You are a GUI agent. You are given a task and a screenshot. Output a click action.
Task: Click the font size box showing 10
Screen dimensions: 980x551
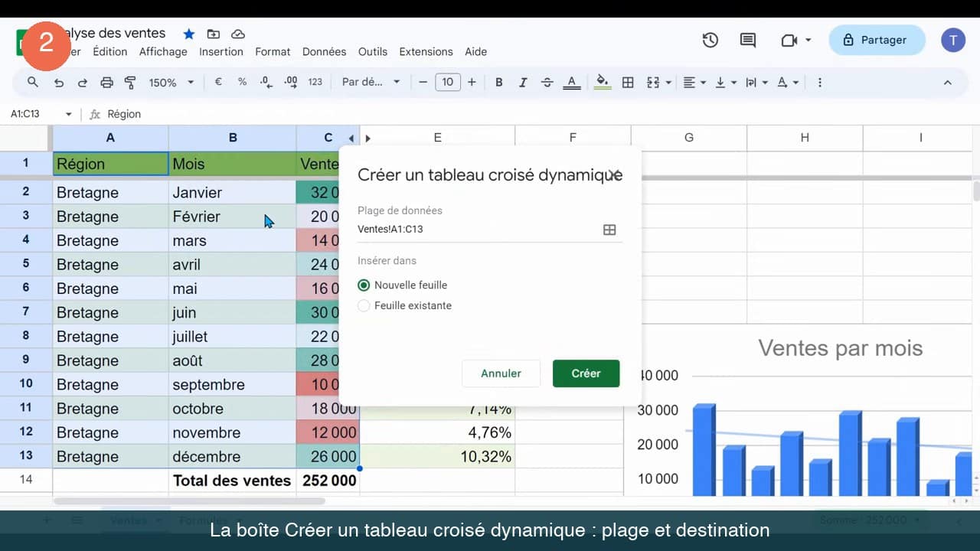click(447, 82)
